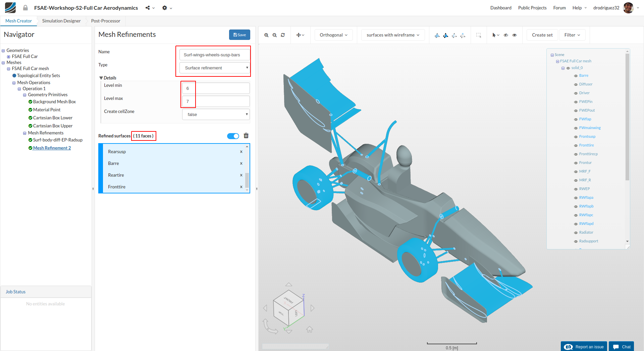Reset view with the home icon
The image size is (644, 351).
coord(310,329)
